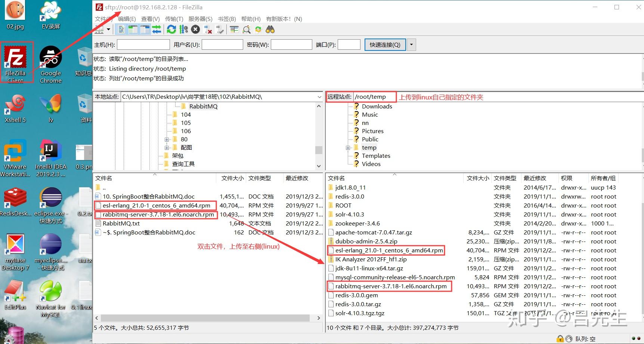This screenshot has height=344, width=644.
Task: Refresh the file and folder lists
Action: [171, 29]
